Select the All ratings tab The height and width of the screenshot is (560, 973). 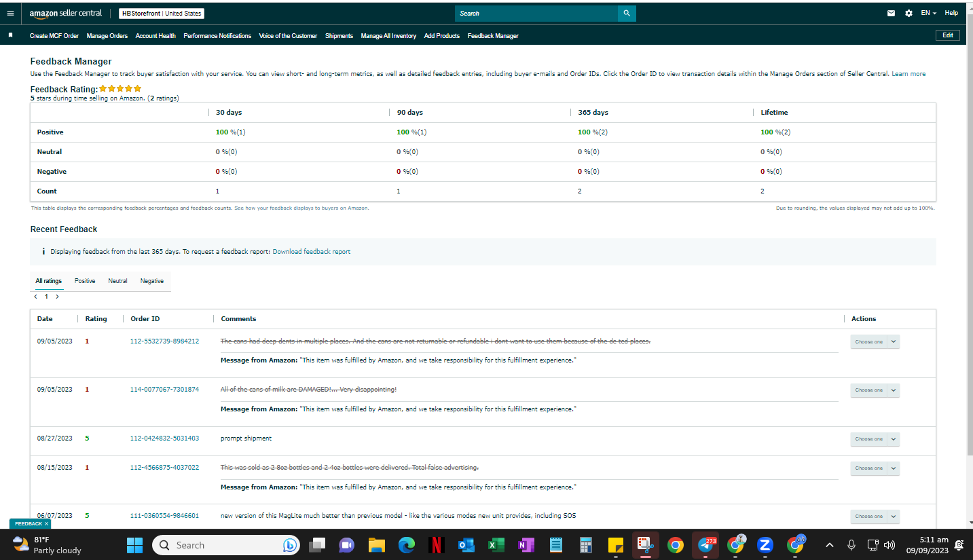coord(49,281)
